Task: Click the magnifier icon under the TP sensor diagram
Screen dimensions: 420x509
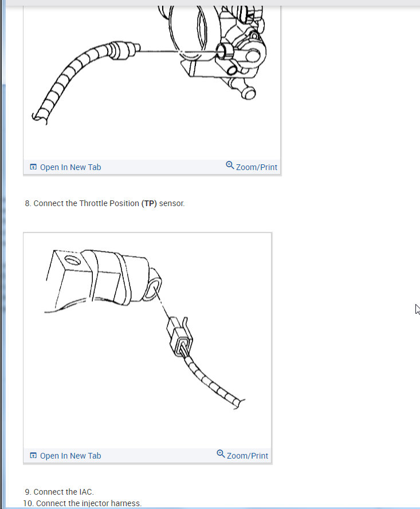Action: (x=221, y=454)
